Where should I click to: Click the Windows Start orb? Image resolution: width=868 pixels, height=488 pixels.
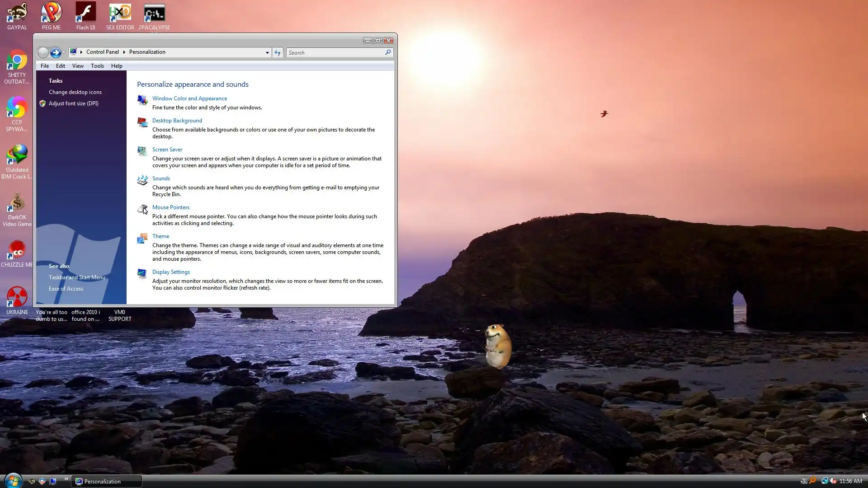pyautogui.click(x=13, y=481)
